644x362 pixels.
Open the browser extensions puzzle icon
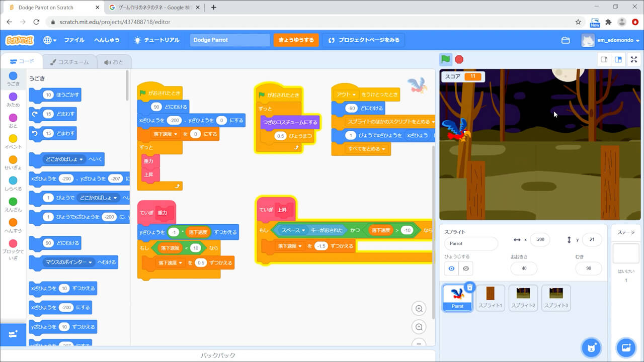point(608,22)
